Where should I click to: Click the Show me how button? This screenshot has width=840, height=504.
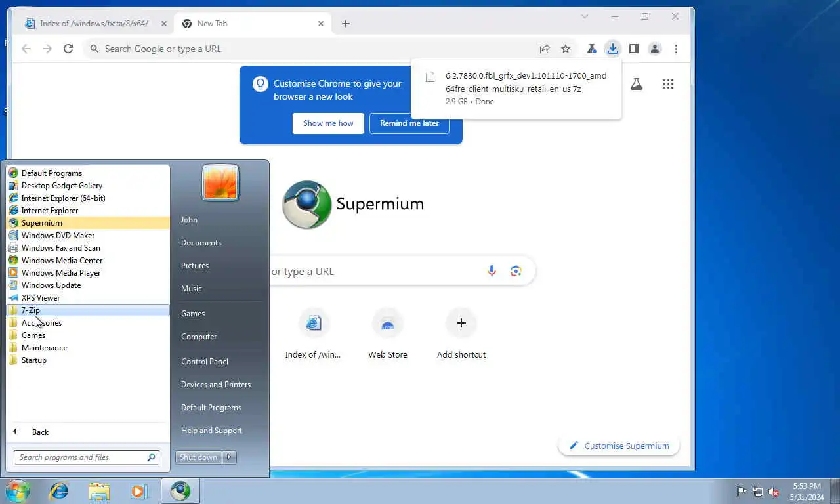click(328, 123)
